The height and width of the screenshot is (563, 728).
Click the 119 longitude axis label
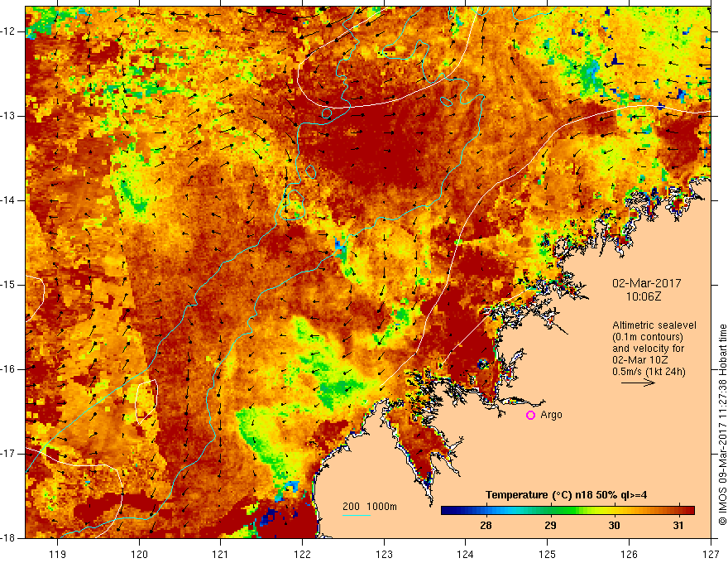(x=58, y=554)
